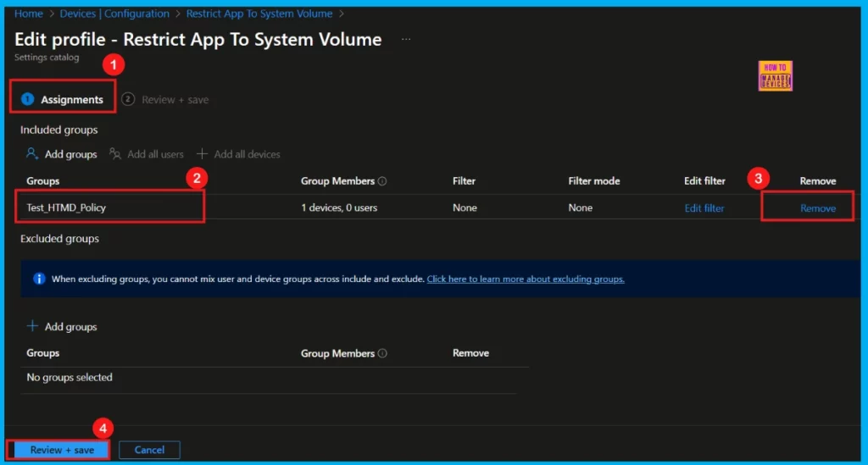This screenshot has width=868, height=465.
Task: Go to Devices | Configuration breadcrumb
Action: tap(114, 14)
